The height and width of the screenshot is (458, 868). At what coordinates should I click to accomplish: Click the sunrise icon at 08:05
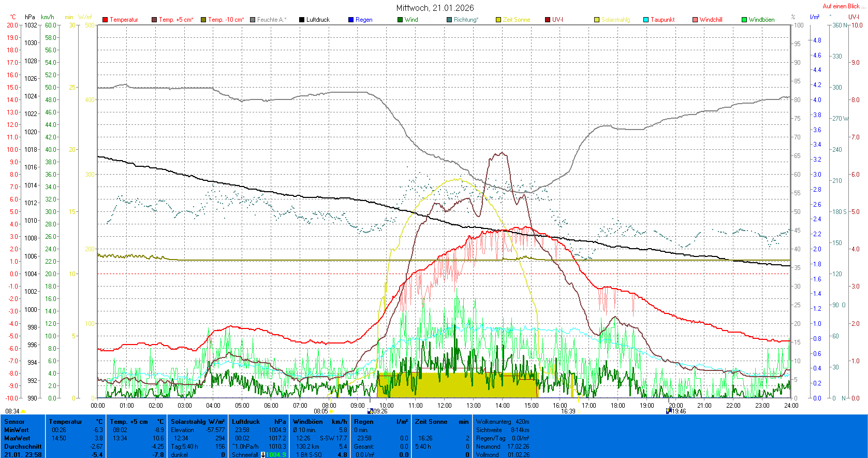(x=332, y=411)
